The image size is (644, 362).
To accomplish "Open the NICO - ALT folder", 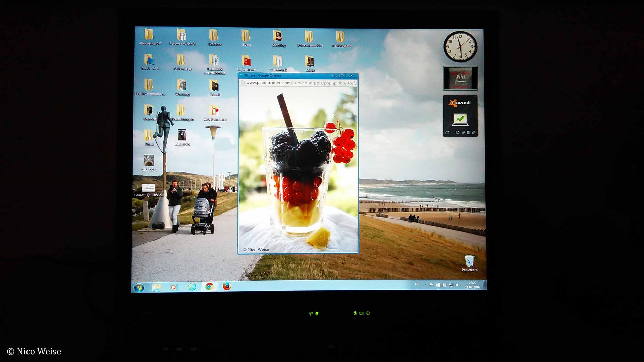I will [150, 62].
